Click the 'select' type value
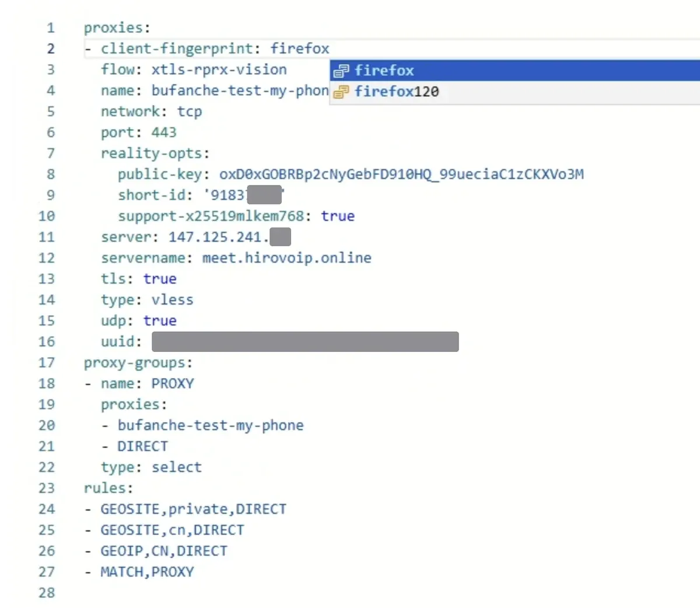The width and height of the screenshot is (700, 608). [x=177, y=467]
